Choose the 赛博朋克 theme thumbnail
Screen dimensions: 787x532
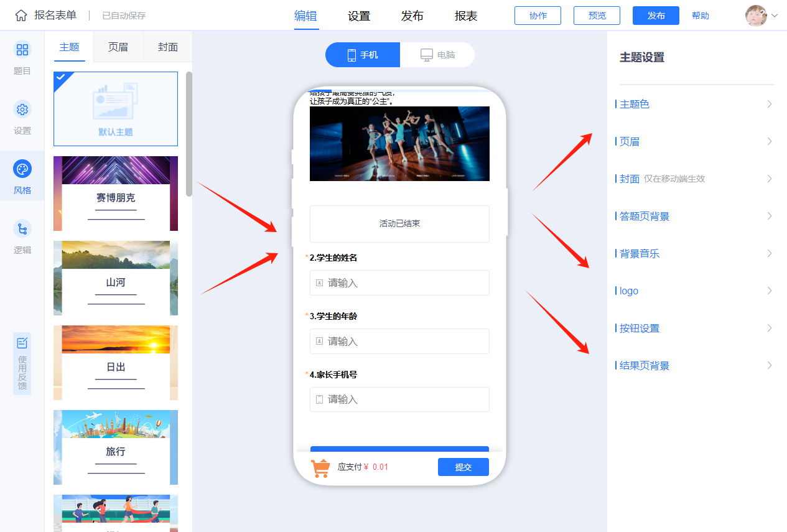(116, 194)
